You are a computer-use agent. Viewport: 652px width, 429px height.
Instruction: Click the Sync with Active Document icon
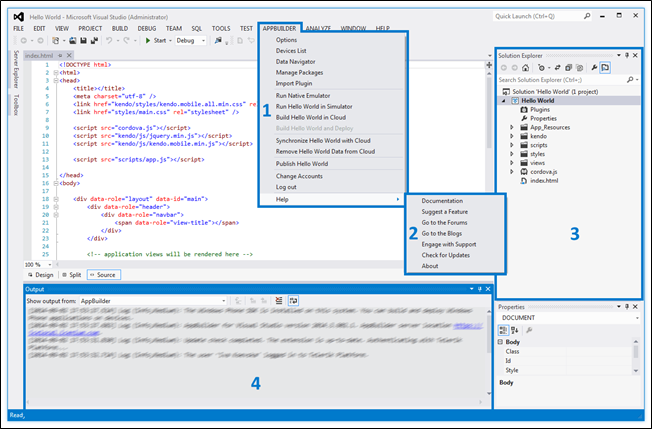coord(558,68)
